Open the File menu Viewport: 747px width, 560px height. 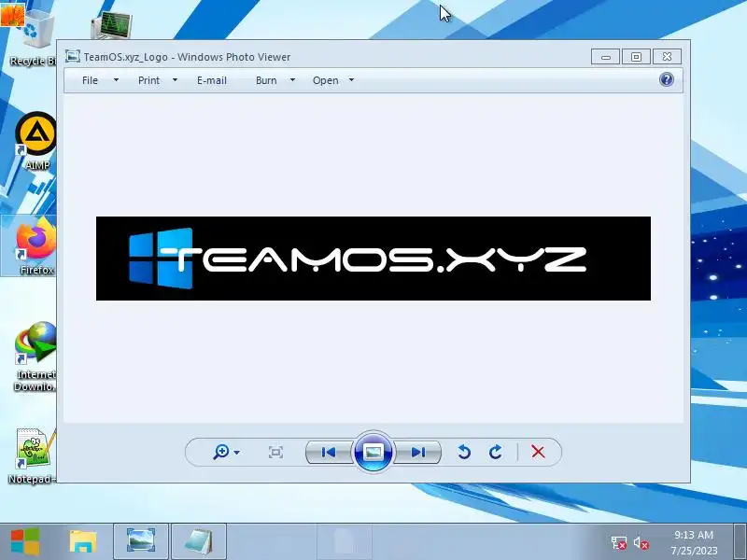pos(90,80)
